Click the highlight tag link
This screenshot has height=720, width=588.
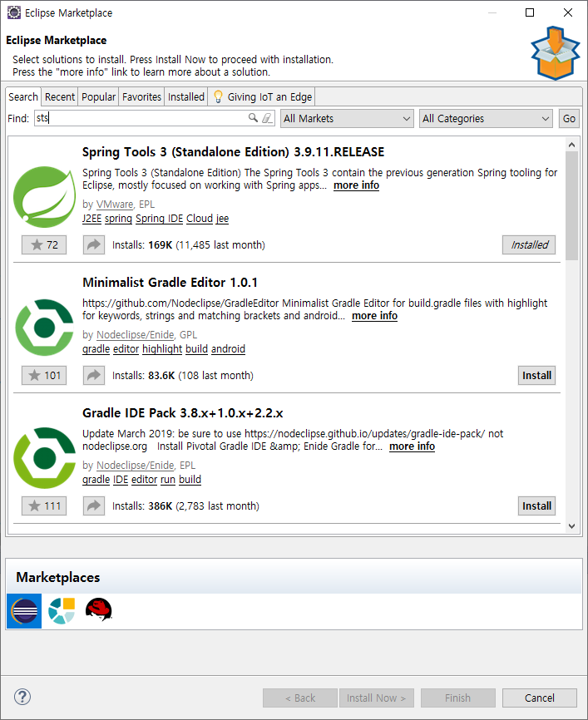[x=162, y=349]
